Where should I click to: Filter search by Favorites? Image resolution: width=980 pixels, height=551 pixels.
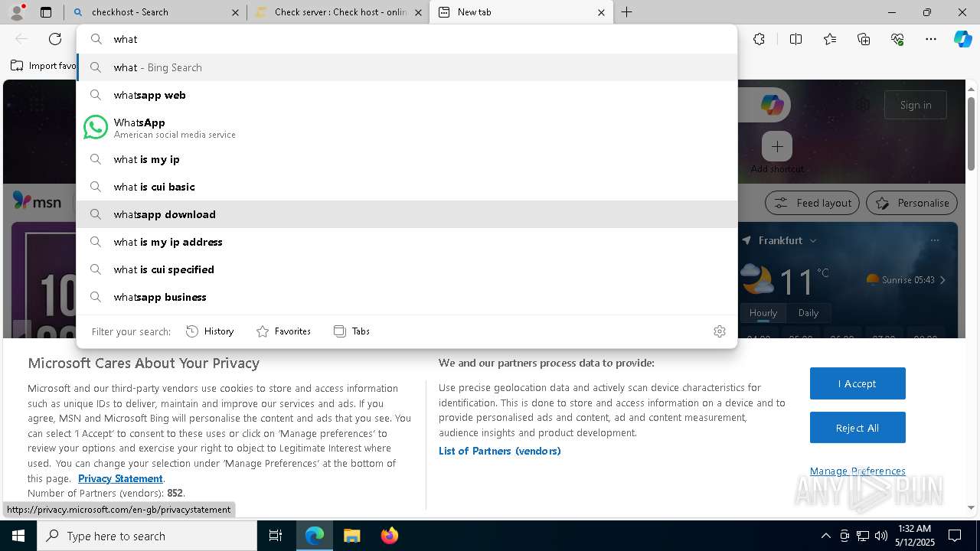coord(283,331)
